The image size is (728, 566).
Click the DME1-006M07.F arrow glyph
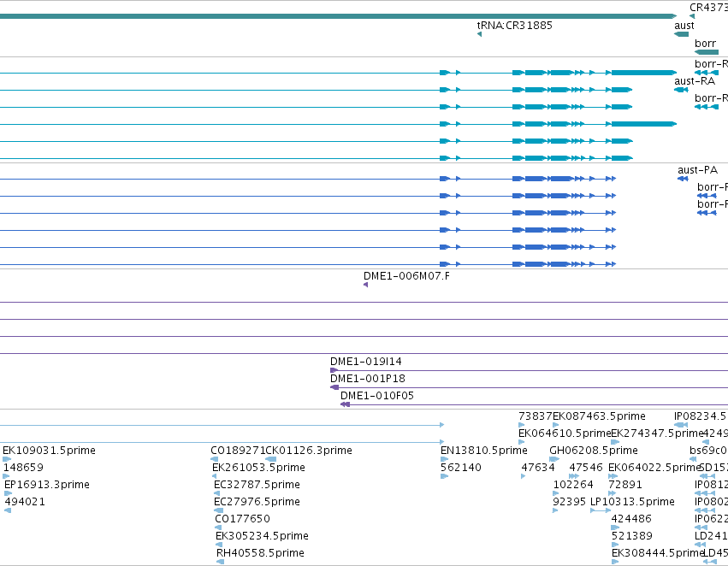point(365,285)
